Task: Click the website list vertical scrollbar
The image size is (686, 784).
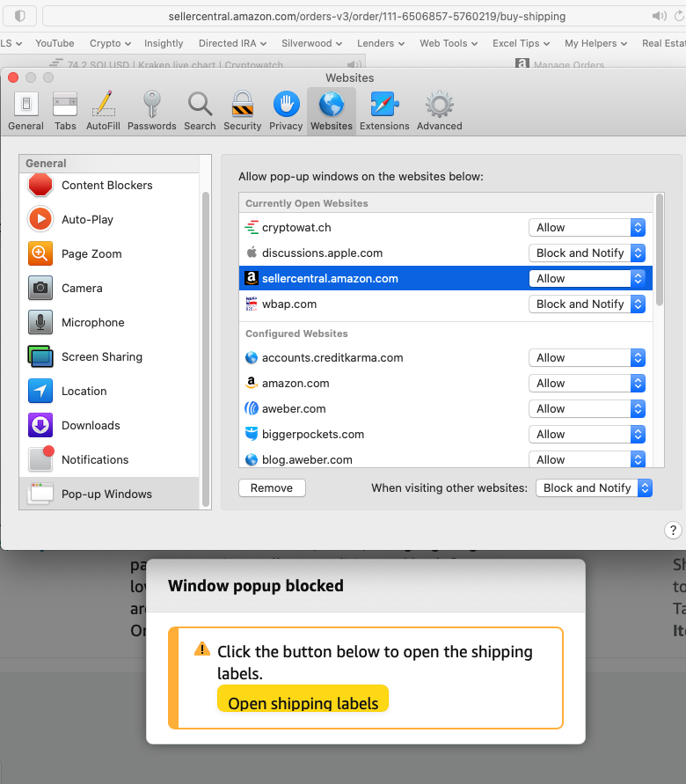Action: 660,250
